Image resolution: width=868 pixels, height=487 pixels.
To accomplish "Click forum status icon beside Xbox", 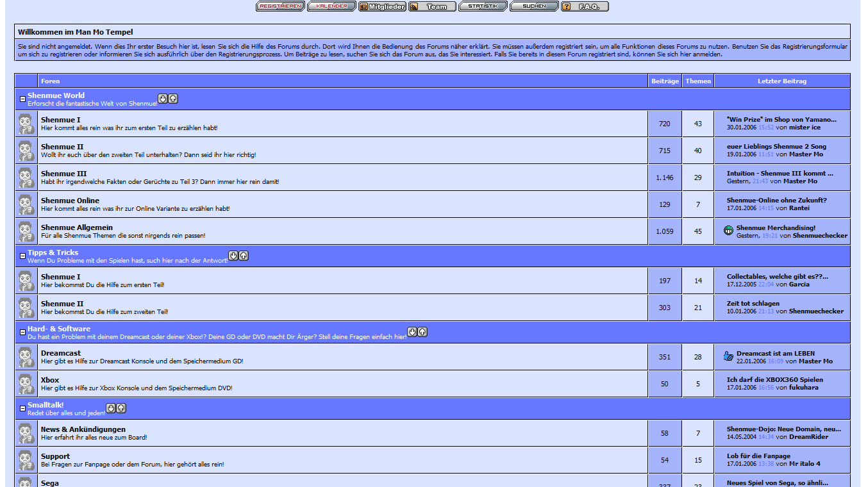I will pyautogui.click(x=26, y=384).
